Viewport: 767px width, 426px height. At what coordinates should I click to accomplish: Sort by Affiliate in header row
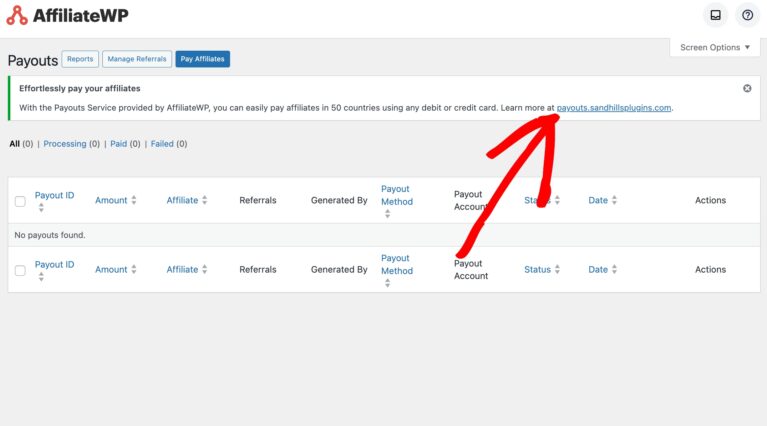(182, 200)
